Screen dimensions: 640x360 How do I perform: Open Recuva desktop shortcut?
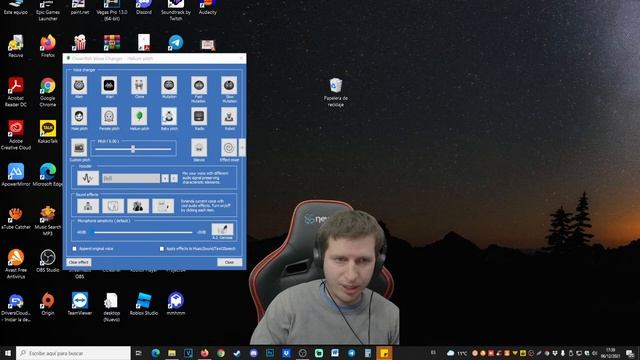(x=16, y=46)
